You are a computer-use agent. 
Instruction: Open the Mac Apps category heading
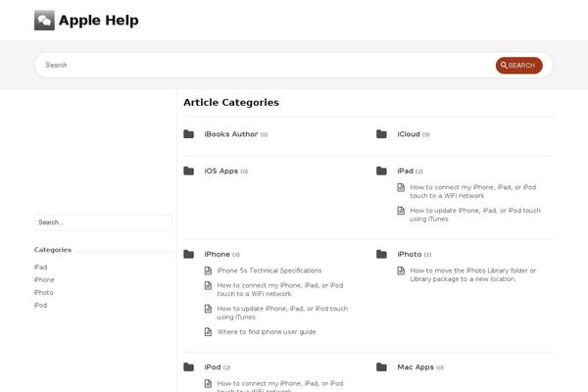[416, 367]
